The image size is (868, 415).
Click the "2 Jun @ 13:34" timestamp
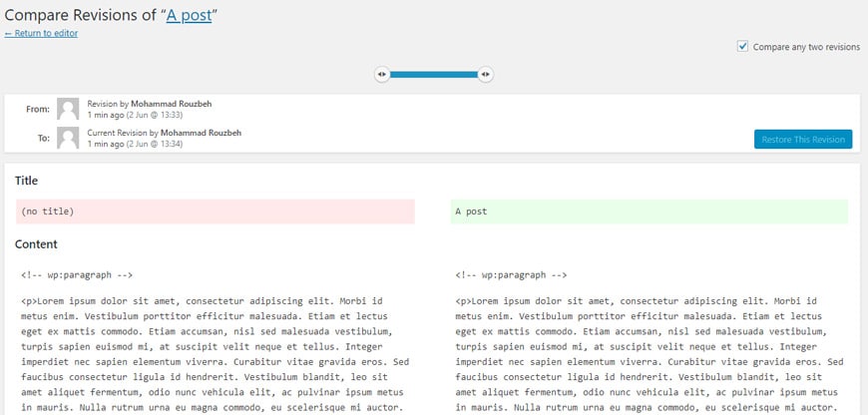click(155, 144)
